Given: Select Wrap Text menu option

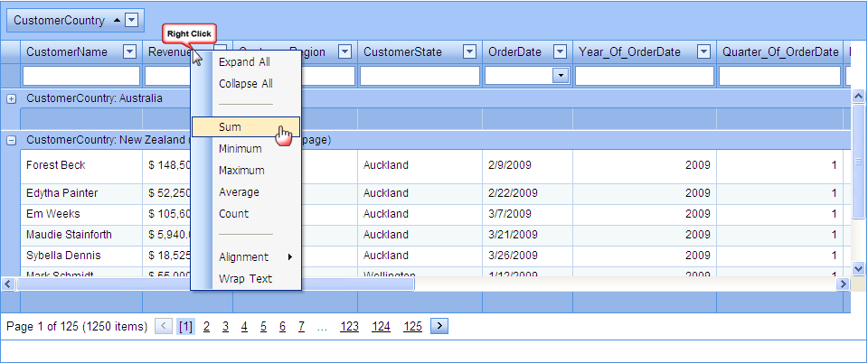Looking at the screenshot, I should coord(245,278).
